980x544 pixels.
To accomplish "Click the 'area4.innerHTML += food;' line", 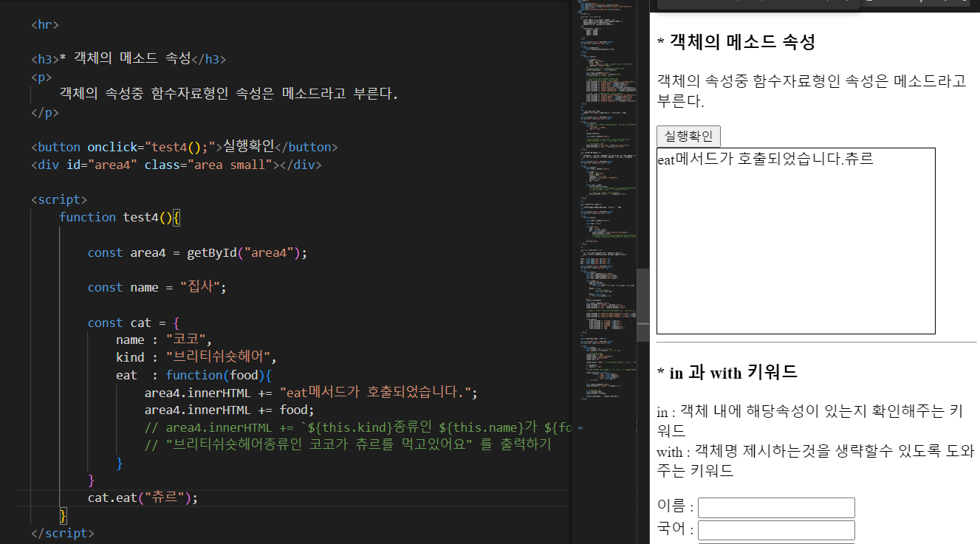I will click(229, 410).
